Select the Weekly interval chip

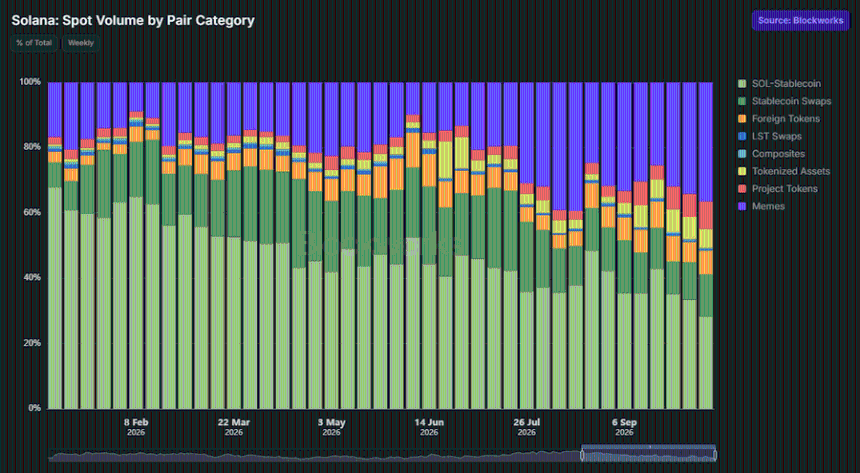81,43
